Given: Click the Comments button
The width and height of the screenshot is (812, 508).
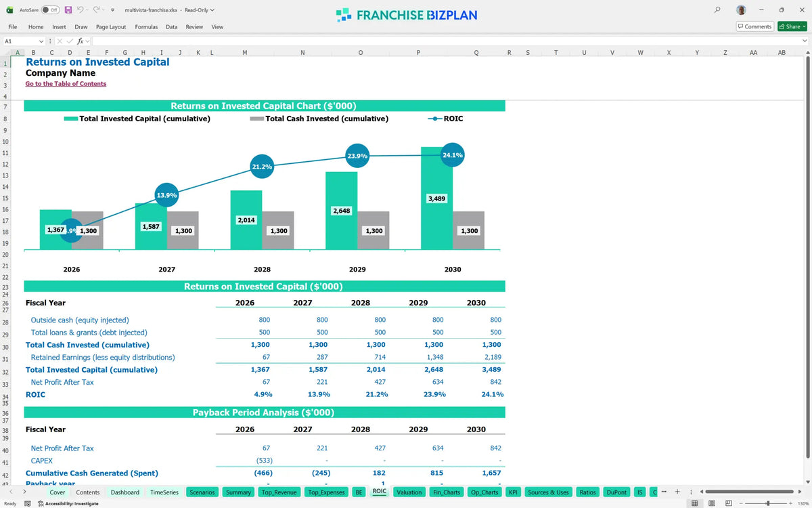Looking at the screenshot, I should coord(754,26).
